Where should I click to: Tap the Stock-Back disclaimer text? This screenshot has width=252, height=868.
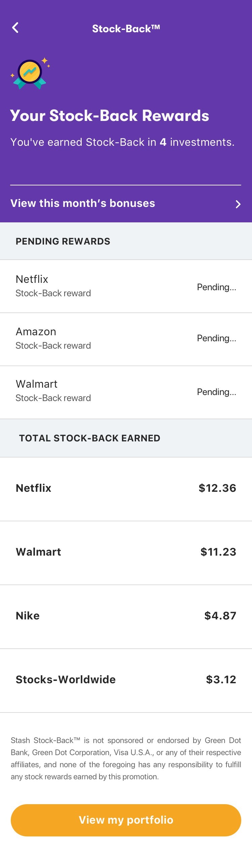(x=126, y=757)
